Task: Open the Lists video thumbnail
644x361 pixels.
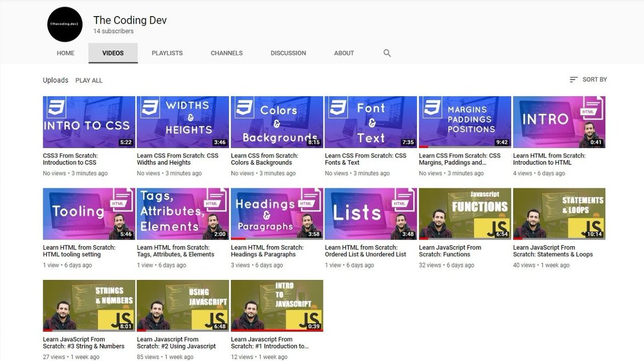Action: click(371, 214)
